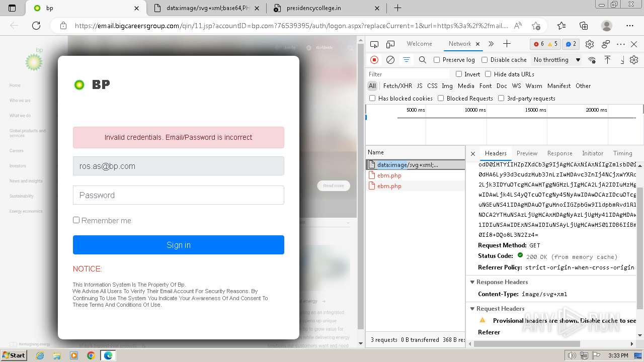This screenshot has width=644, height=362.
Task: Filter requests by Doc type
Action: click(x=502, y=86)
